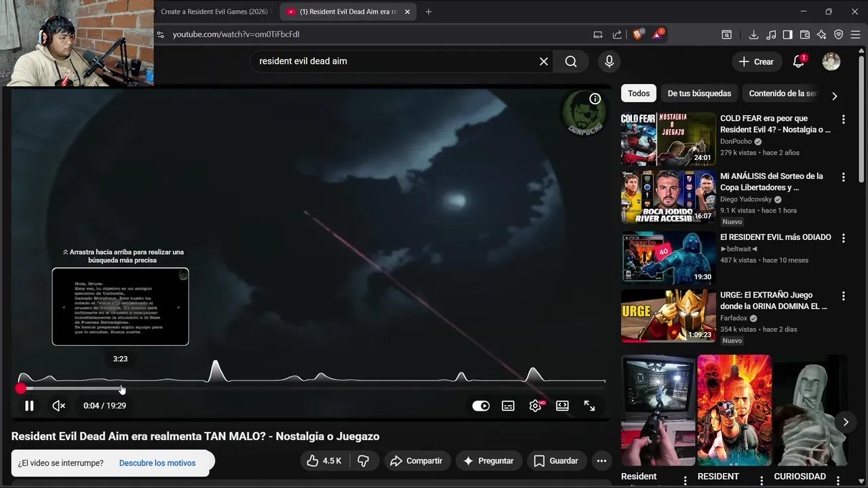Viewport: 868px width, 488px height.
Task: Click the share page icon in address bar
Action: tap(617, 35)
